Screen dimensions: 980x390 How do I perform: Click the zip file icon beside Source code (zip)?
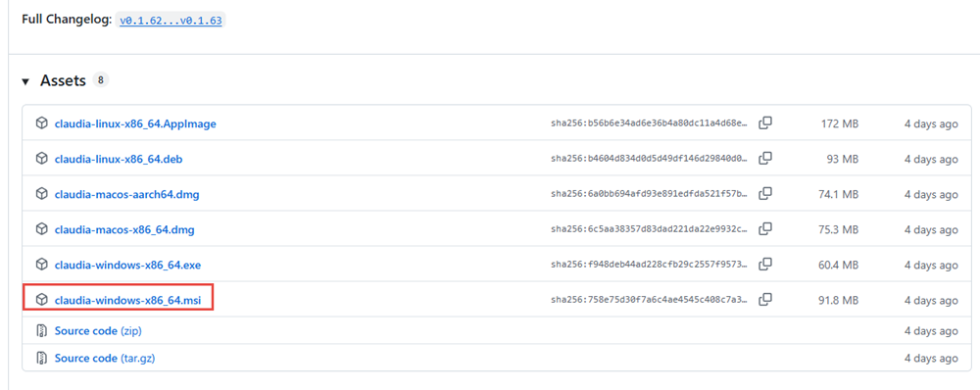coord(41,330)
